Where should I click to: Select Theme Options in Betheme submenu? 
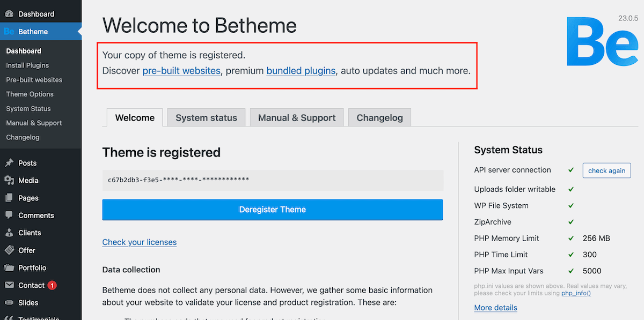[x=30, y=94]
